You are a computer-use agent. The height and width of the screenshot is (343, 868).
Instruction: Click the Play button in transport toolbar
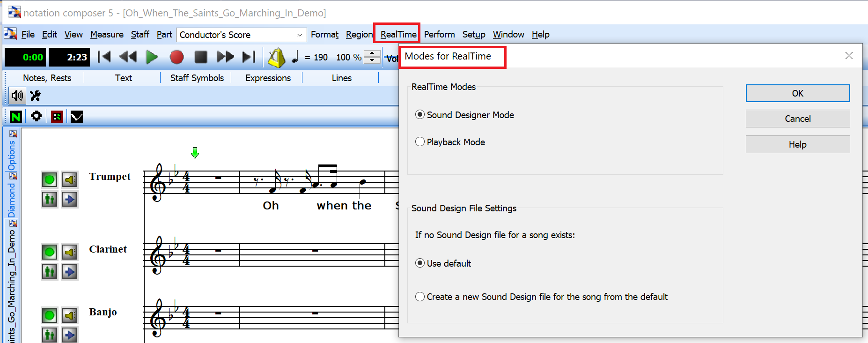[x=152, y=57]
